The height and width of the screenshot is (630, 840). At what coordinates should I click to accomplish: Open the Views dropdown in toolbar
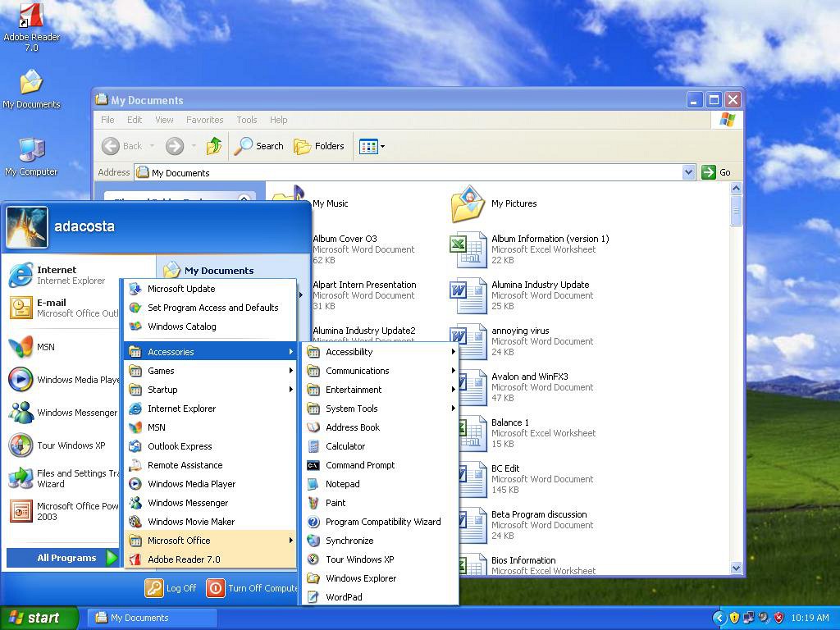click(372, 146)
